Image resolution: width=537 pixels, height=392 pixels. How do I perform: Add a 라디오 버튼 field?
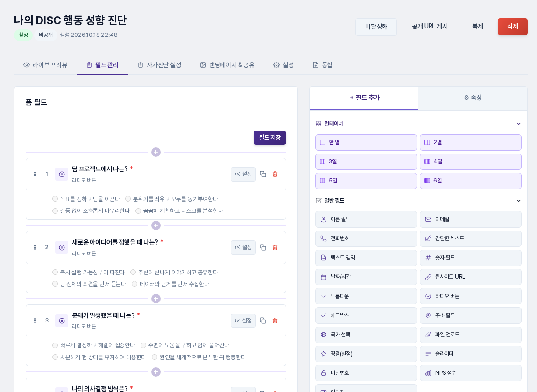tap(471, 296)
